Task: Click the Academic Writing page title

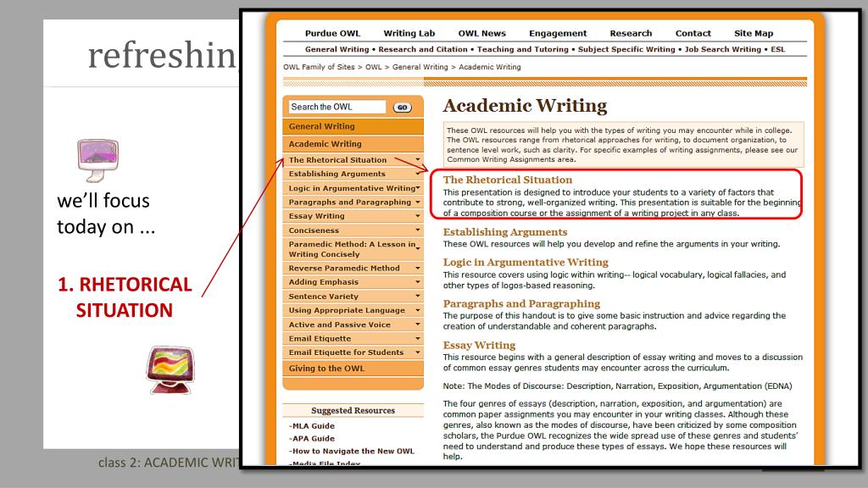Action: tap(525, 106)
